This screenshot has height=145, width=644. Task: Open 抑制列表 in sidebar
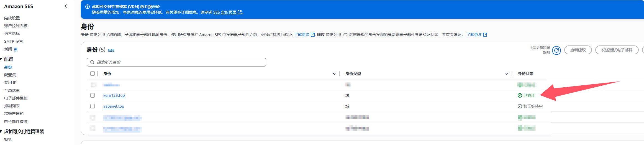pos(12,106)
